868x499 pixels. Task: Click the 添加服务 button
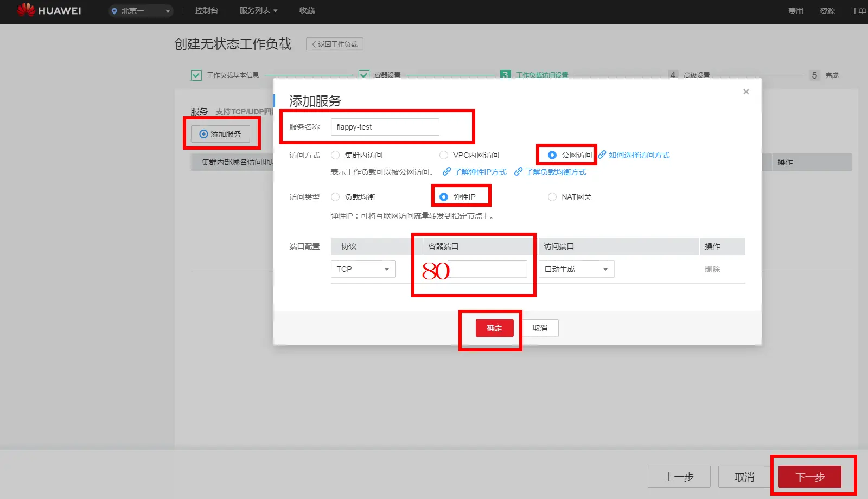(220, 134)
